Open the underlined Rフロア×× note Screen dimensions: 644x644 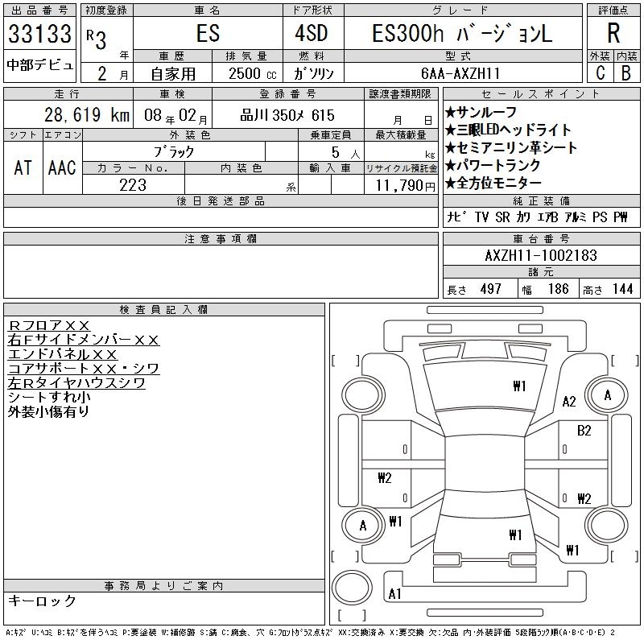(49, 325)
